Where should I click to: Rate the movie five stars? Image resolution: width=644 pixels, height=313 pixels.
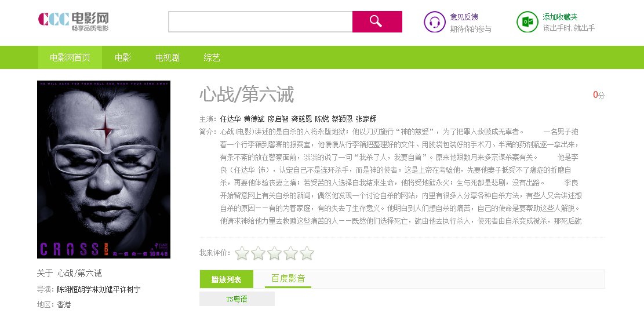tap(307, 253)
